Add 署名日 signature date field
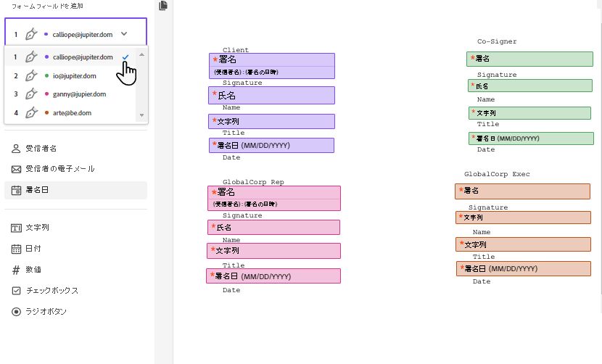602x364 pixels. coord(75,190)
